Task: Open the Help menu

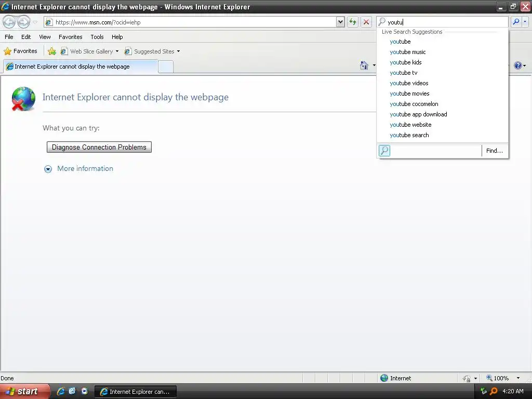Action: click(117, 37)
